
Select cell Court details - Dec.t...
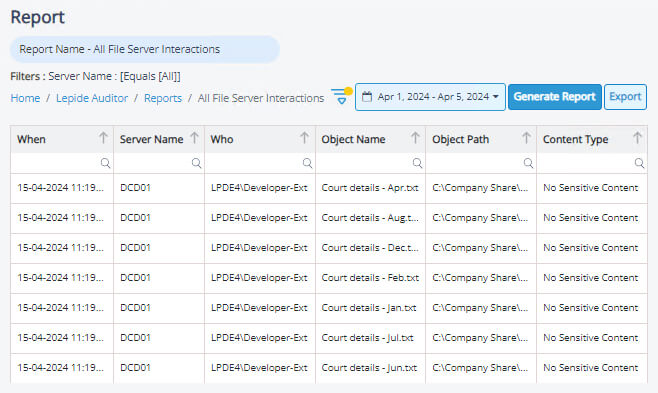tap(370, 248)
